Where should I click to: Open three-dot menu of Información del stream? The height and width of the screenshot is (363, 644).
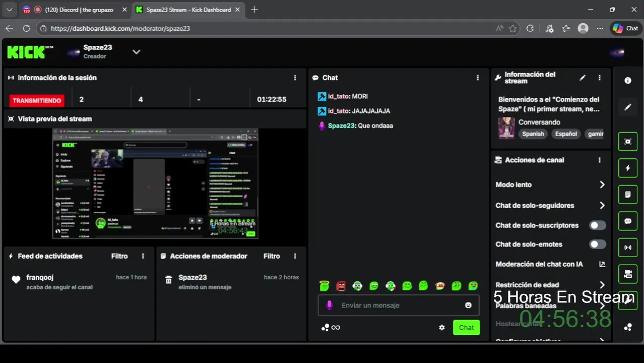tap(600, 78)
